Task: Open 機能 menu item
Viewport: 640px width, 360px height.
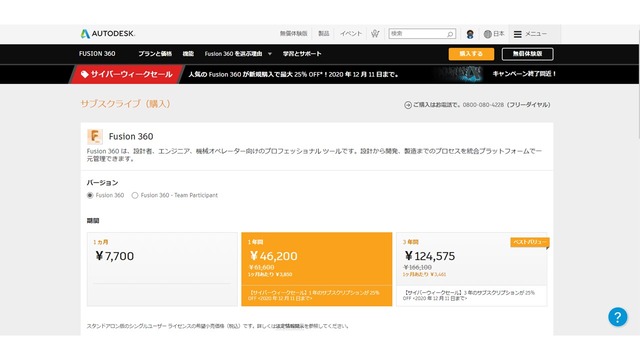Action: [x=188, y=54]
